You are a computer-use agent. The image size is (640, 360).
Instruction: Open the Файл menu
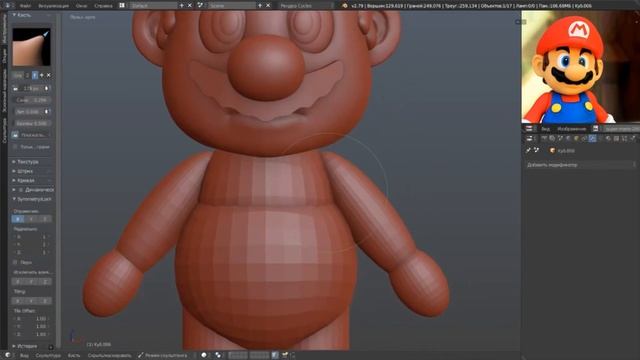click(x=25, y=6)
